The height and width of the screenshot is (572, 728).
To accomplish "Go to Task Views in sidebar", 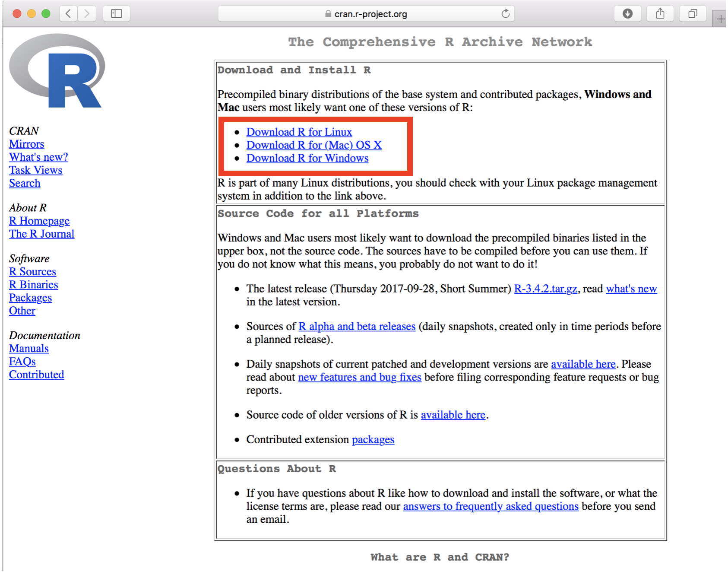I will [x=35, y=170].
